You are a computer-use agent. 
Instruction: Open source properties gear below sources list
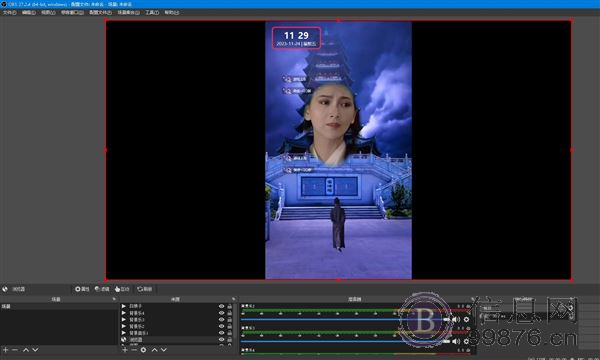click(x=143, y=350)
